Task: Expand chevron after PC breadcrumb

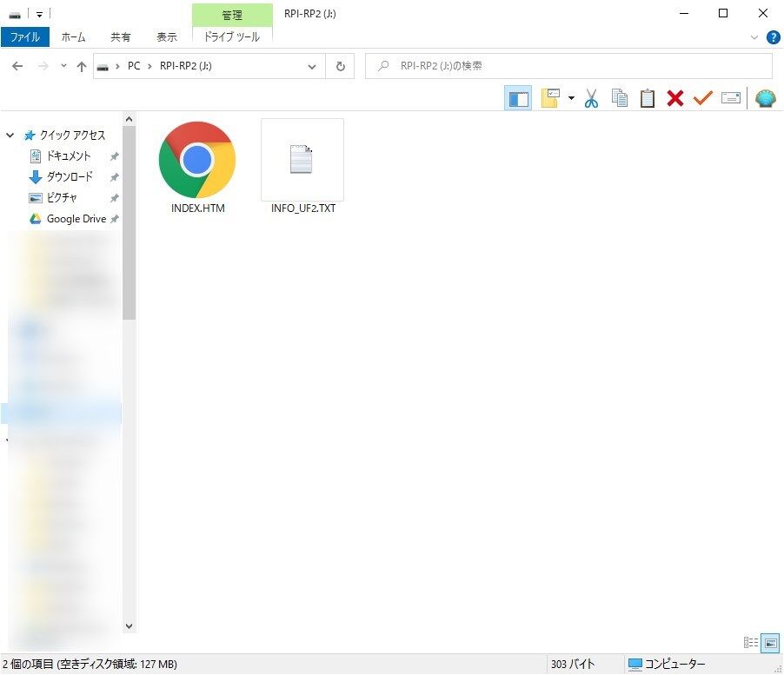Action: click(x=149, y=66)
